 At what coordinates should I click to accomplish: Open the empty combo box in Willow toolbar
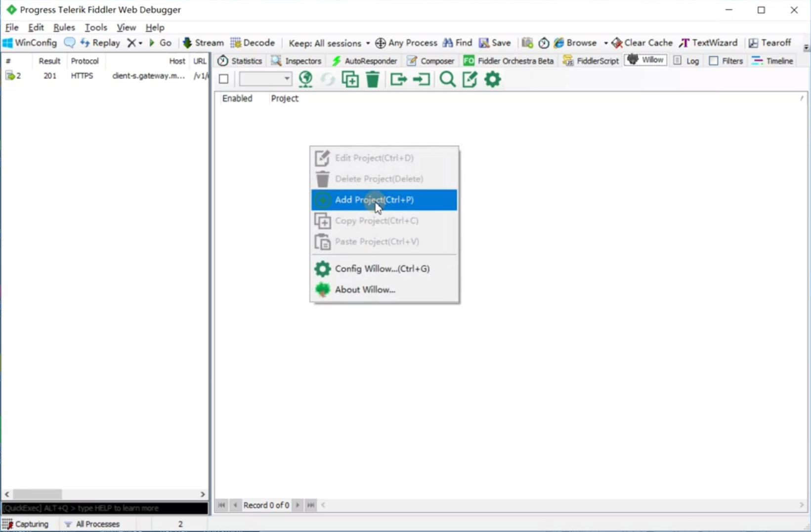click(x=265, y=79)
